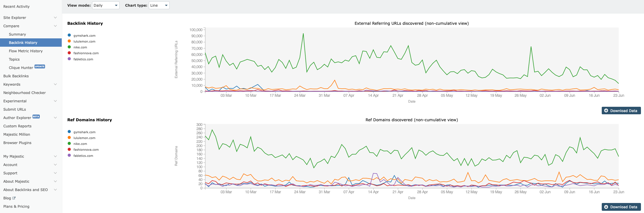Click download arrow icon under Ref Domains chart

(606, 207)
